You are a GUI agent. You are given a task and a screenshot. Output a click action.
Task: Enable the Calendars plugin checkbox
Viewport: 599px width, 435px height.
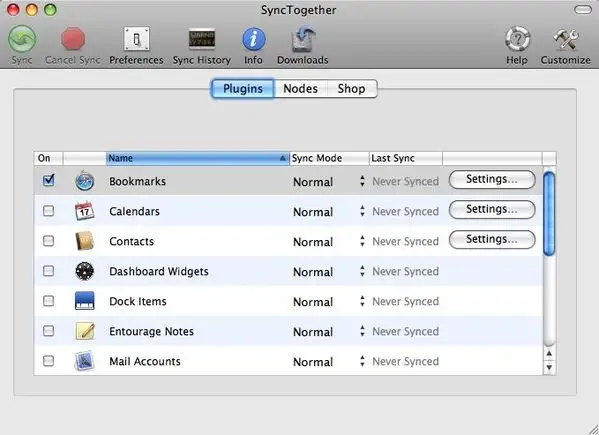(49, 211)
